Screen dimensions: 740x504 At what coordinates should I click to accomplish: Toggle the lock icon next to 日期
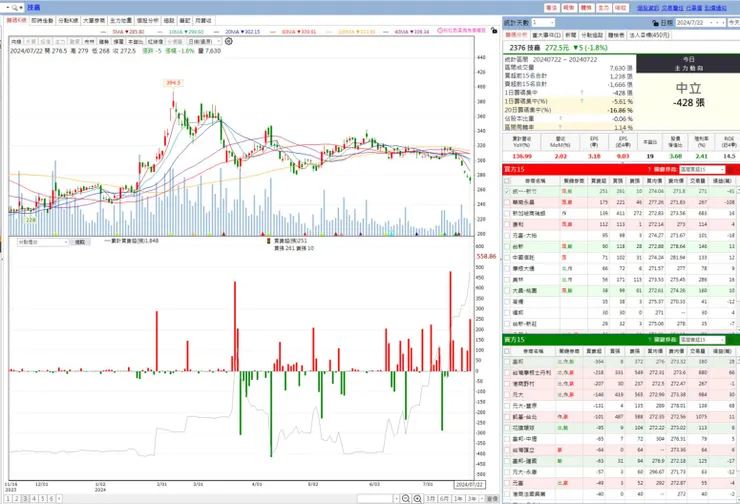[x=655, y=23]
